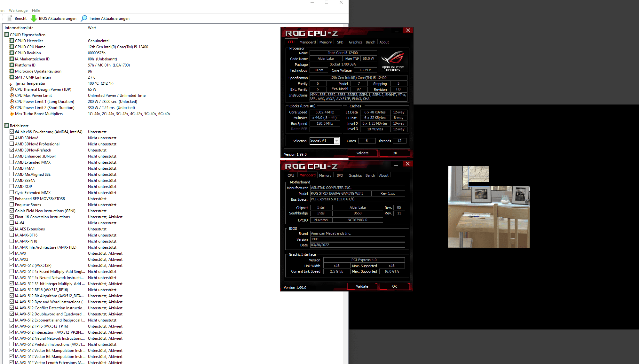Switch to Memory tab in upper CPU-Z
Viewport: 639px width, 364px height.
326,42
